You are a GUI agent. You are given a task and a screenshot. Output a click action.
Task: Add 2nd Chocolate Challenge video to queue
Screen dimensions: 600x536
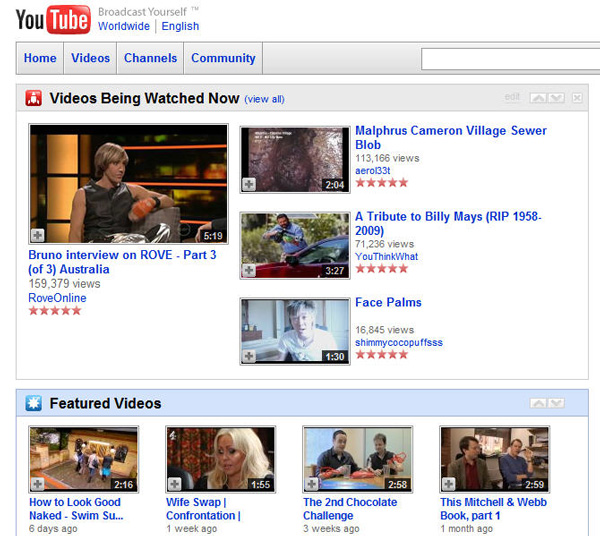(311, 484)
